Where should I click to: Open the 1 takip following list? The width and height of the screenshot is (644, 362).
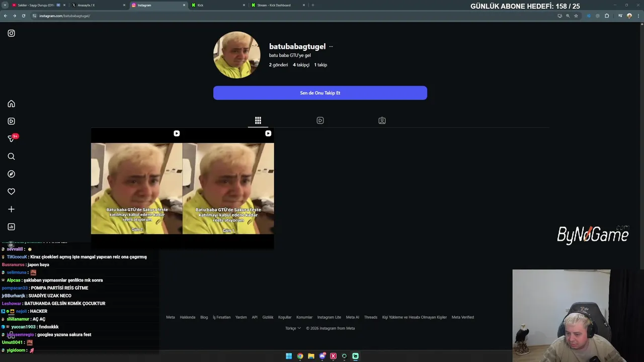[320, 65]
